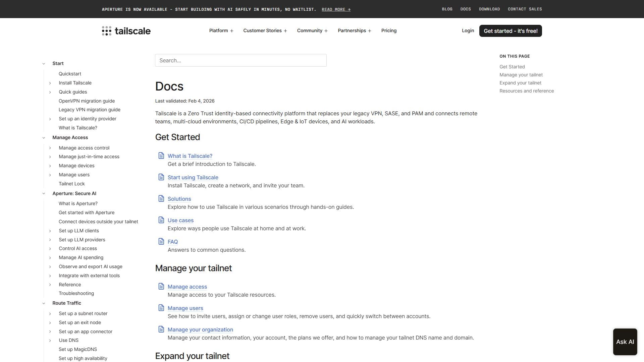Viewport: 644px width, 362px height.
Task: Open the Partnerships menu
Action: pyautogui.click(x=355, y=31)
